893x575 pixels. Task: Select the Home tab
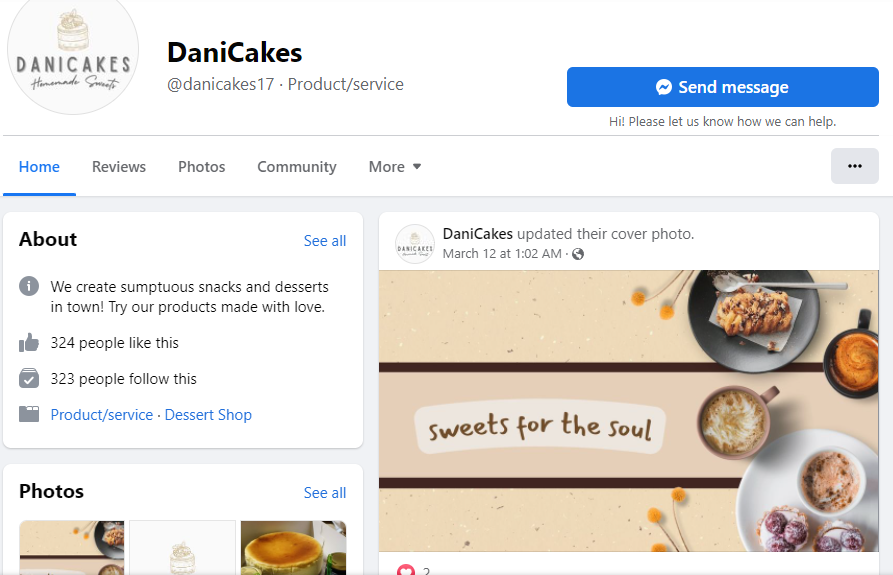coord(39,167)
